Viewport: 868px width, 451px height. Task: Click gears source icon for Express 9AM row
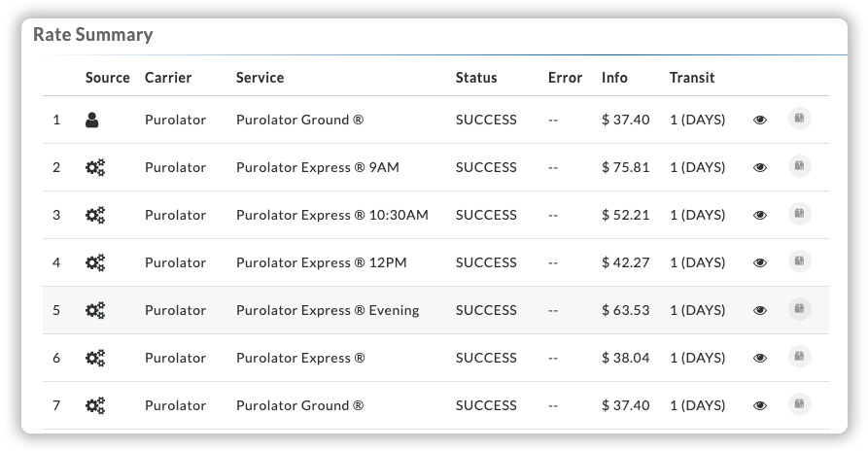[x=95, y=167]
